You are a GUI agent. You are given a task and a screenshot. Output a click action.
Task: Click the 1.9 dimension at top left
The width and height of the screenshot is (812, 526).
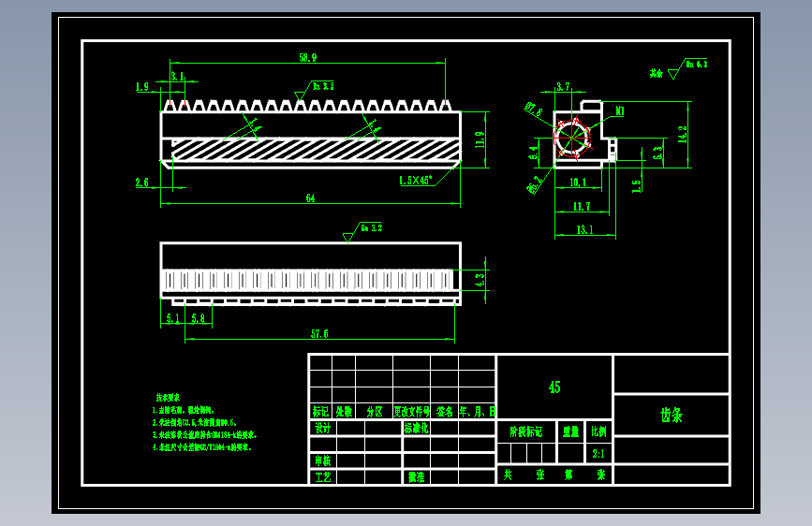(x=142, y=87)
